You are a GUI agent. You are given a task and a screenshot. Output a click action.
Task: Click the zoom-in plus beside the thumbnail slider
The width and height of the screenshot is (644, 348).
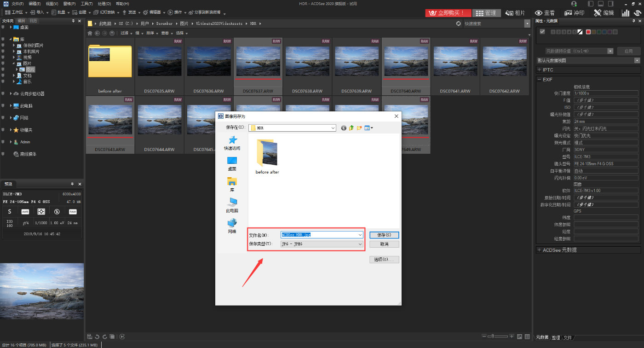[512, 336]
